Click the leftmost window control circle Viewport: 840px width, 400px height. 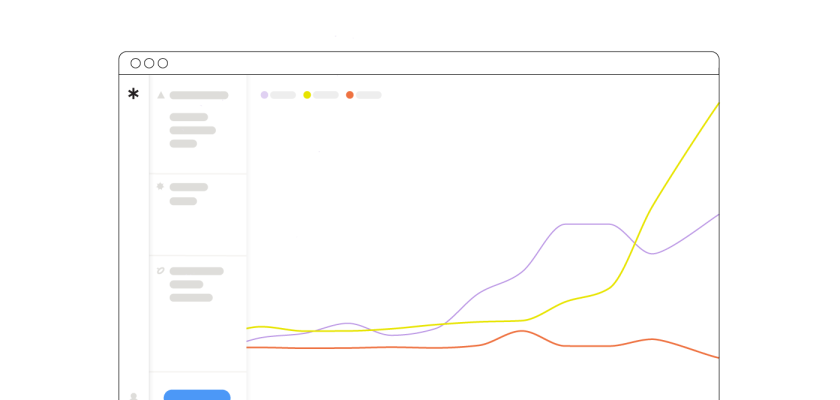click(136, 63)
